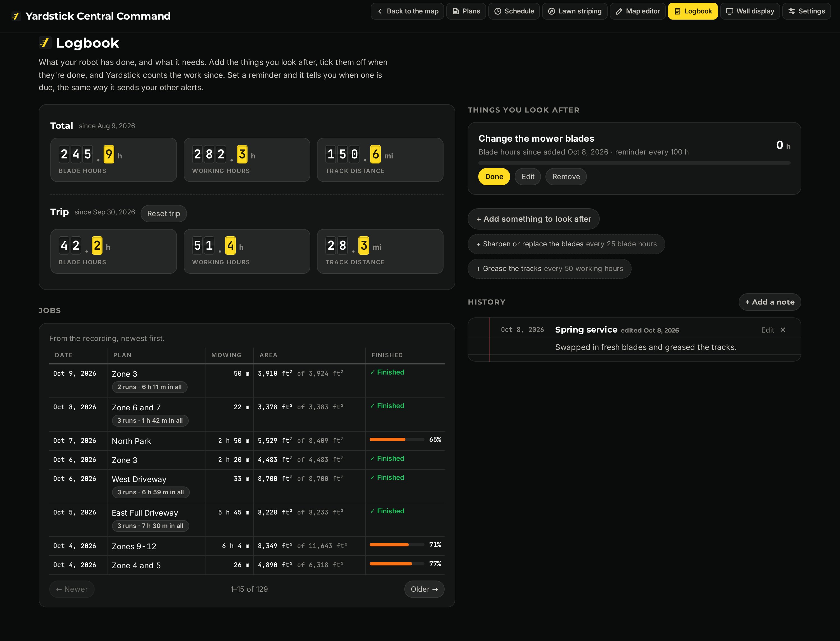Click the 'East Full Driveway' plan name
Viewport: 840px width, 641px height.
tap(145, 513)
